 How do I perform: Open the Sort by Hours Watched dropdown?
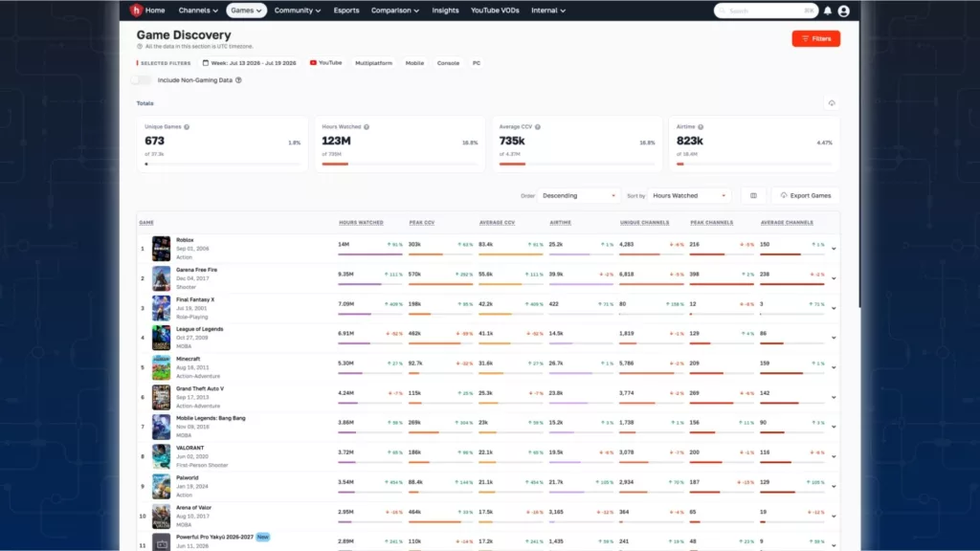click(x=689, y=195)
